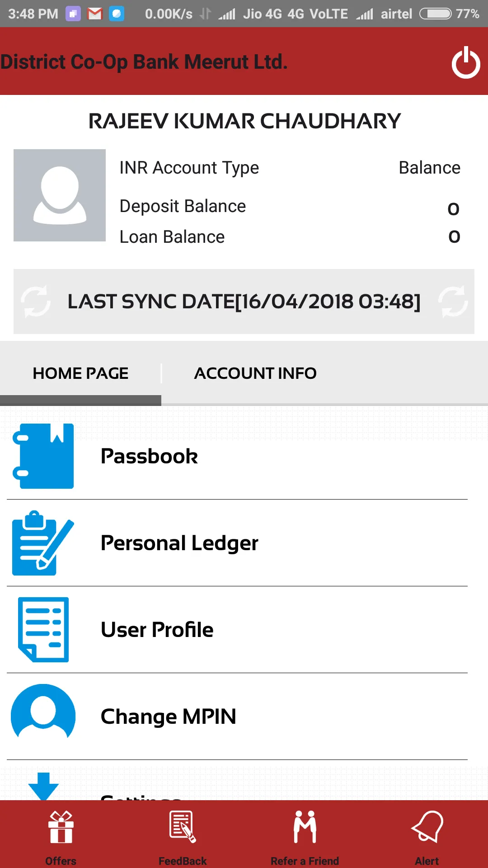
Task: Tap Gmail notification icon in status bar
Action: click(x=95, y=14)
